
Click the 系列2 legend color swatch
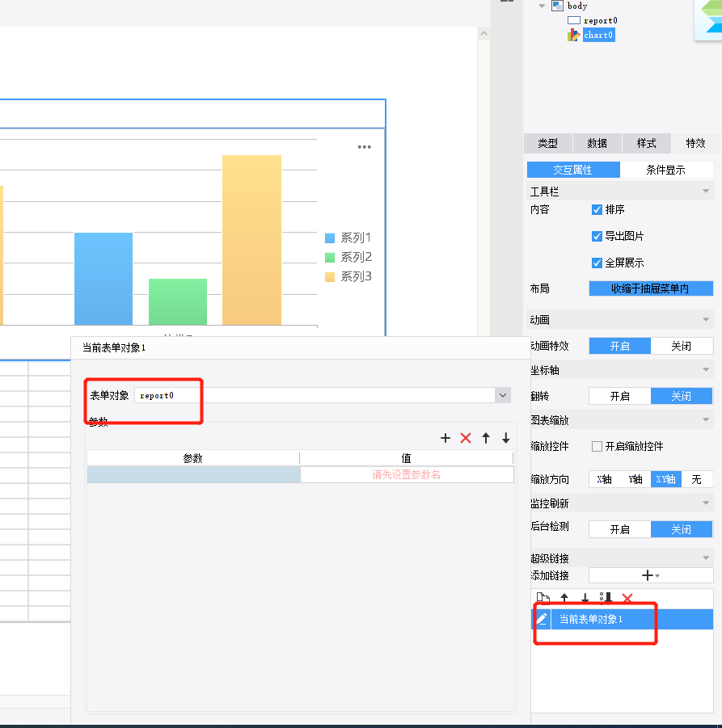point(330,258)
